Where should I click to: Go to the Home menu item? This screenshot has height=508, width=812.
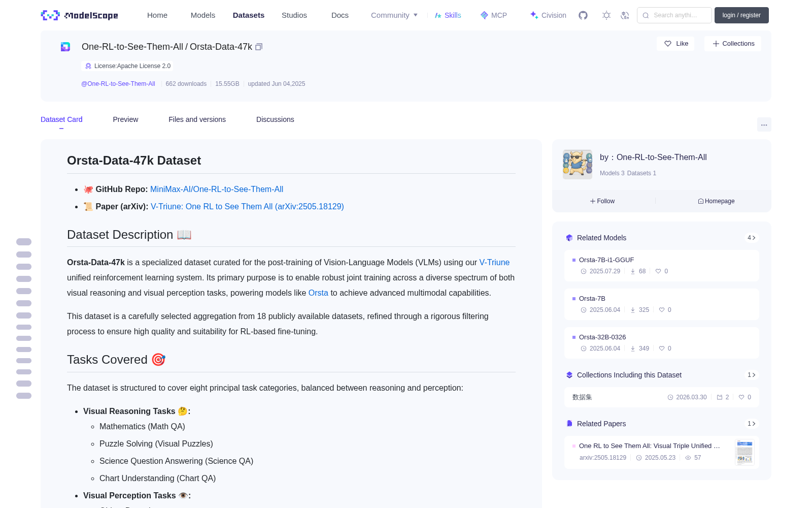(x=157, y=15)
